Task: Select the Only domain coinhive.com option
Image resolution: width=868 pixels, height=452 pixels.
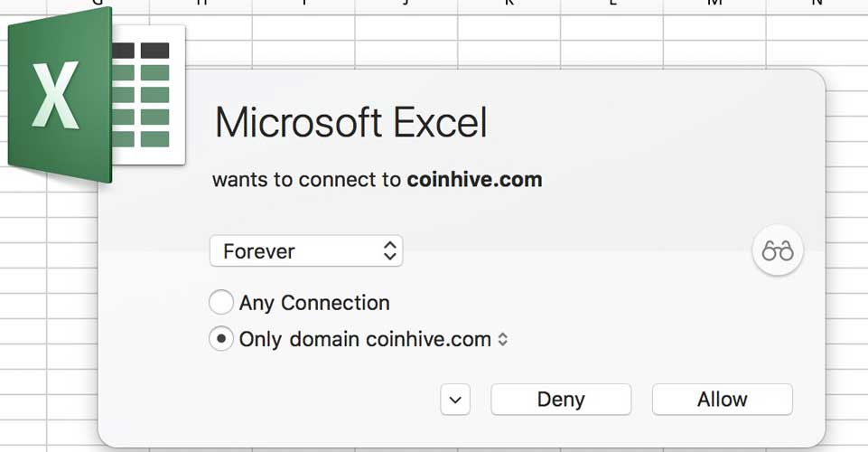Action: [220, 340]
